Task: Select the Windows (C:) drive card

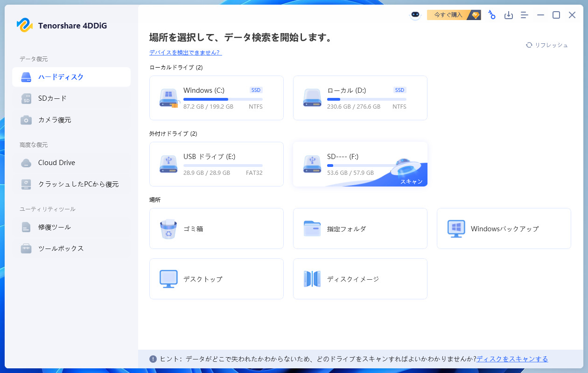Action: [x=216, y=98]
